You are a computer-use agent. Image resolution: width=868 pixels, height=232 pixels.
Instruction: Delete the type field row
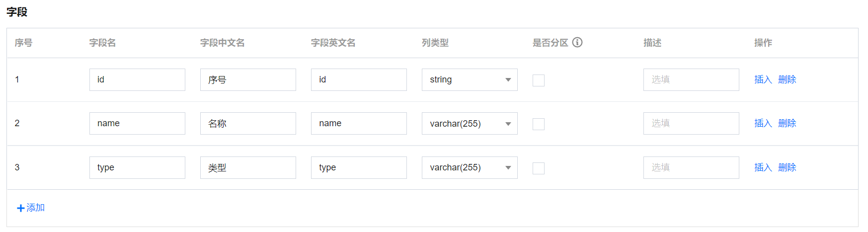[787, 167]
